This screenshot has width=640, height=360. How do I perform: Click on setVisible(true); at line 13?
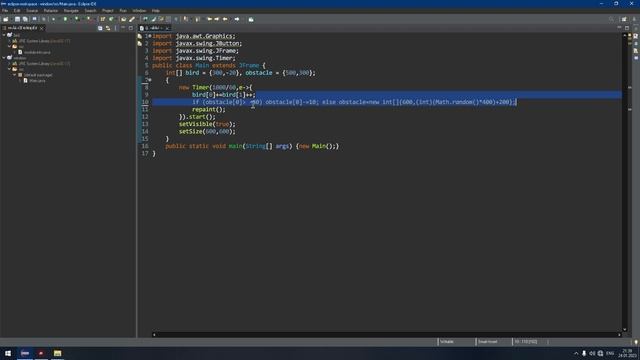click(x=207, y=124)
